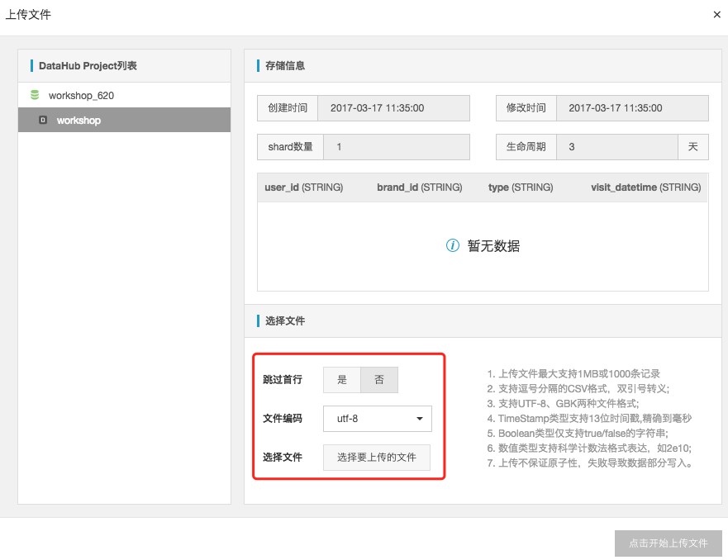The width and height of the screenshot is (728, 560).
Task: Keep 跳过首行 set to 否
Action: (379, 379)
